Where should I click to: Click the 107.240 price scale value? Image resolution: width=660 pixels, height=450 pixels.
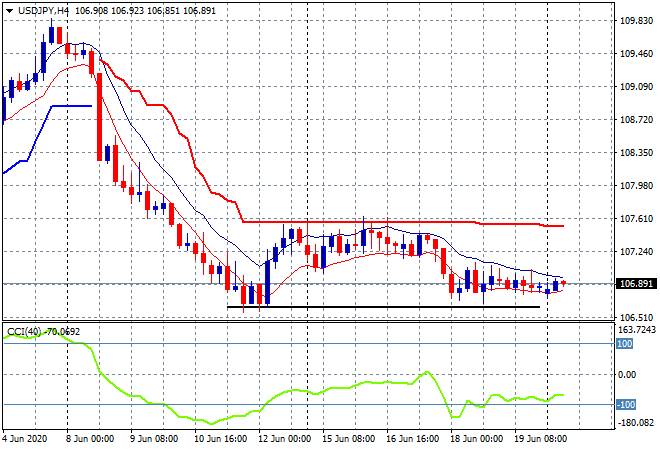pyautogui.click(x=636, y=252)
